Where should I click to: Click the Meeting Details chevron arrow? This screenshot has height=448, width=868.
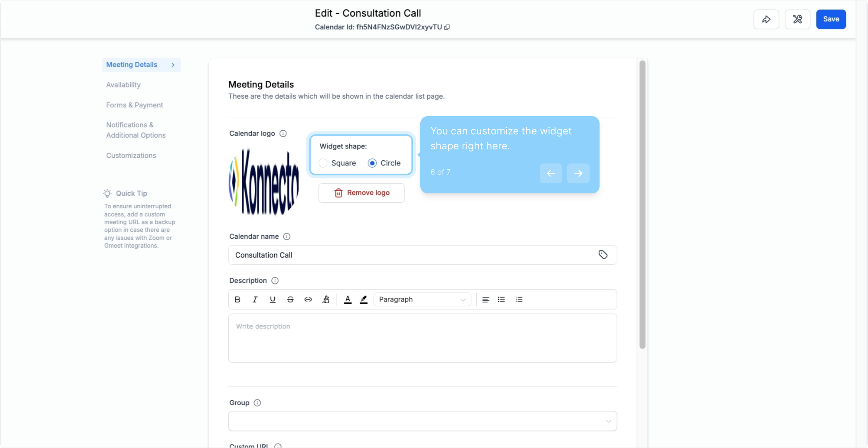tap(173, 65)
